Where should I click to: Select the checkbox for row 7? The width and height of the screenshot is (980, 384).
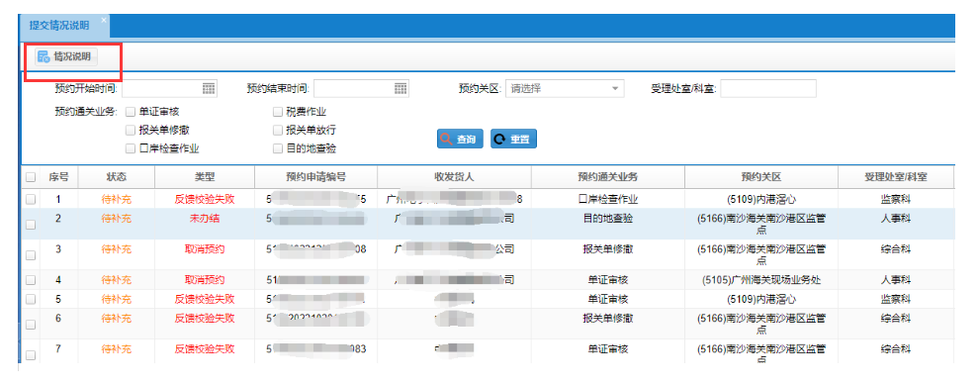point(30,354)
